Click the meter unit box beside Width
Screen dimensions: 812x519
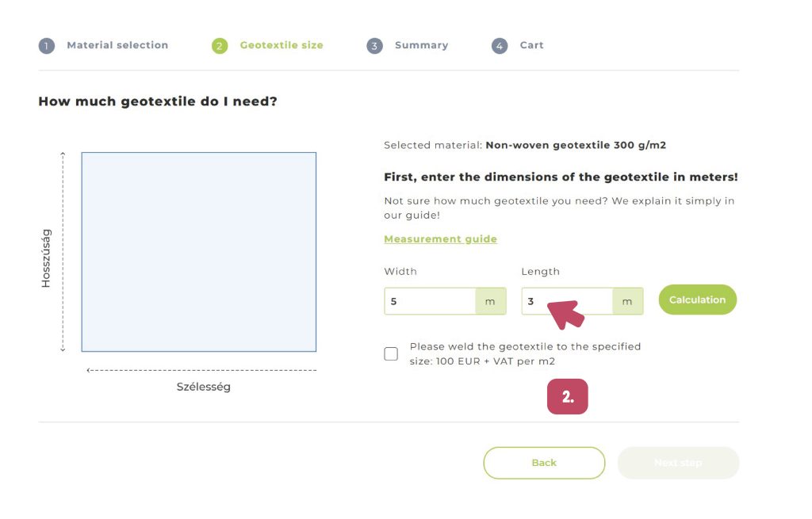coord(490,301)
